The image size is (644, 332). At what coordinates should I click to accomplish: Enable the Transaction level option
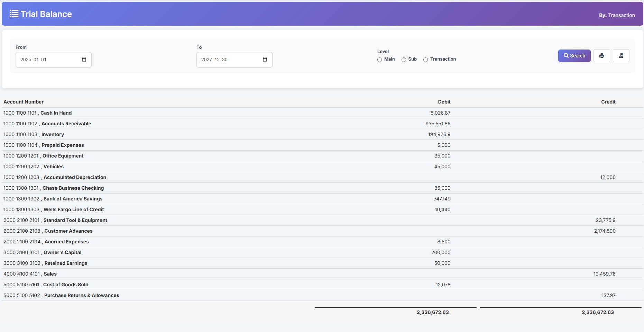click(425, 60)
